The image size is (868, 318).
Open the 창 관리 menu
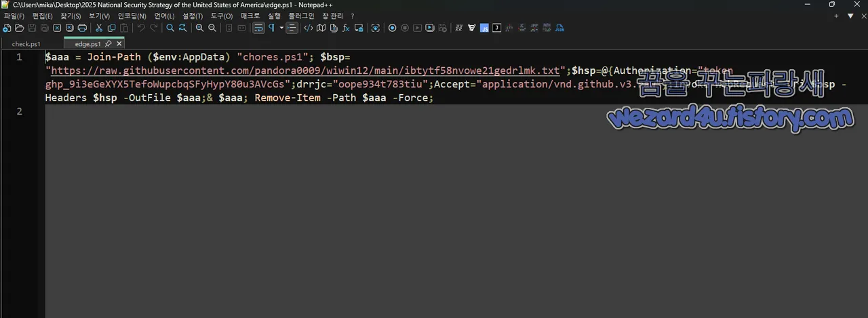[332, 16]
